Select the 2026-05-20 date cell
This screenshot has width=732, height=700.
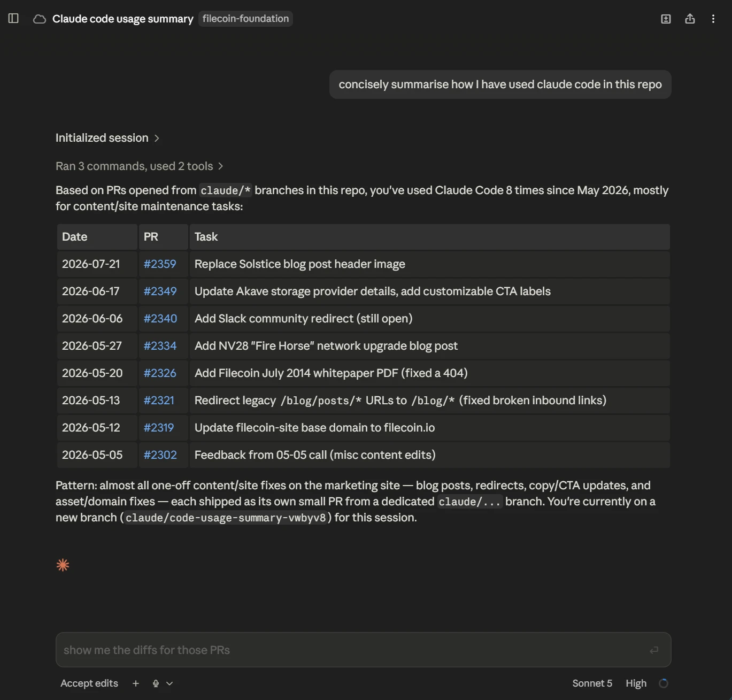(97, 373)
